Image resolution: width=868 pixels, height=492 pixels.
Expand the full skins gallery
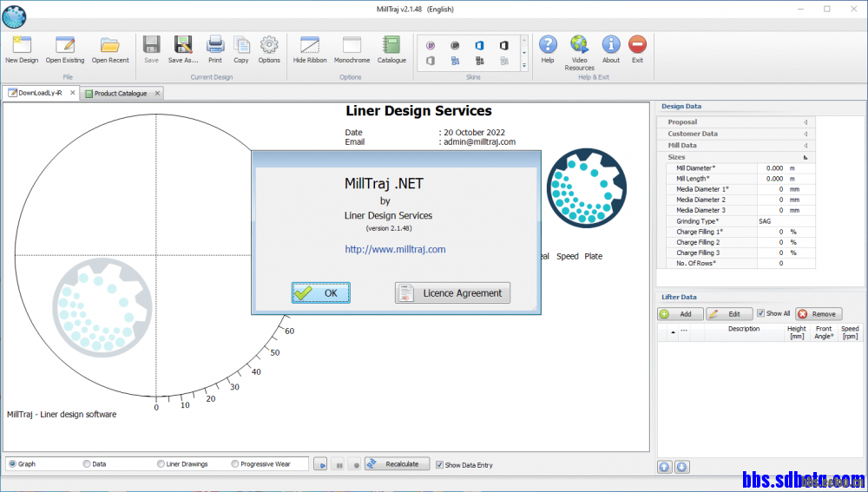tap(524, 65)
